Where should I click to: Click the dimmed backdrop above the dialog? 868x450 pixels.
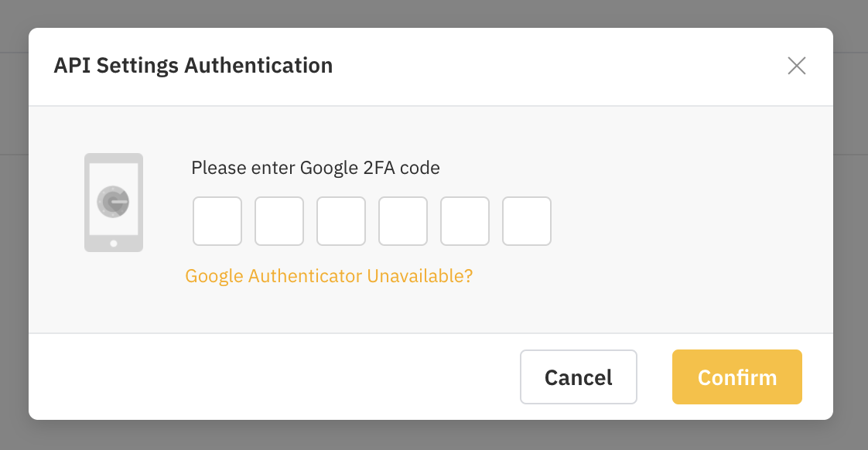[434, 13]
